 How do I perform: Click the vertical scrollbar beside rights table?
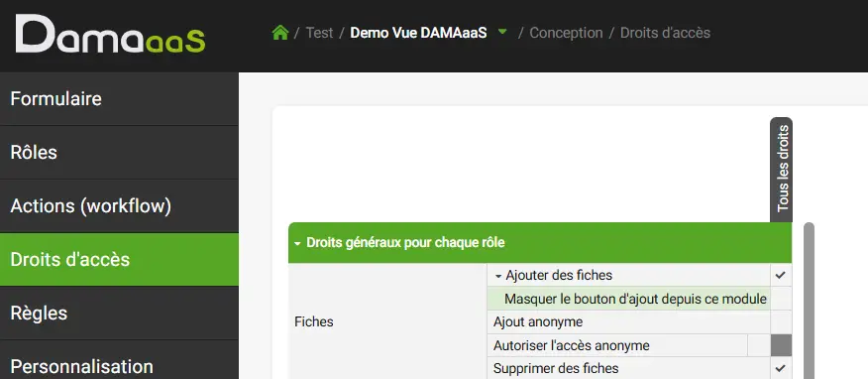pyautogui.click(x=809, y=301)
